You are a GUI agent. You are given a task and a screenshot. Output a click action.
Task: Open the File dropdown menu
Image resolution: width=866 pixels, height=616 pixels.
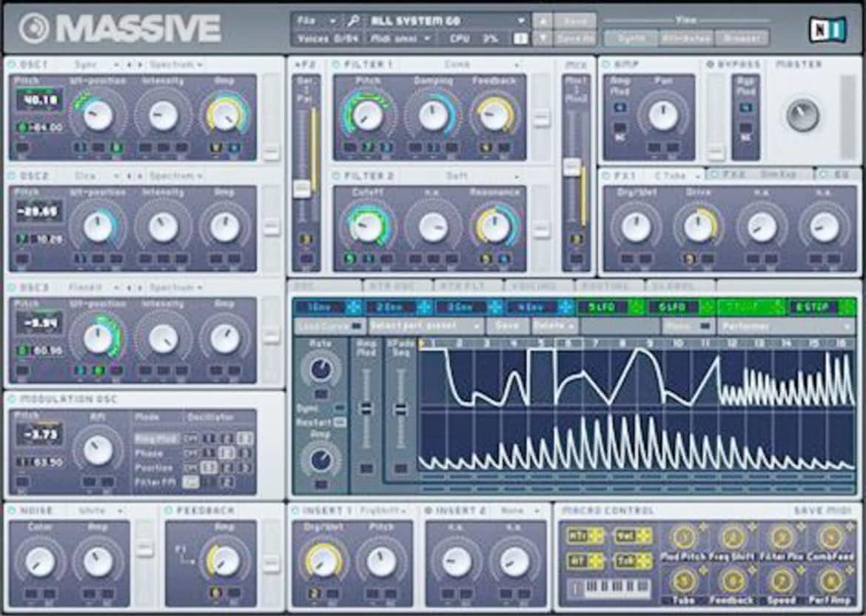point(315,21)
